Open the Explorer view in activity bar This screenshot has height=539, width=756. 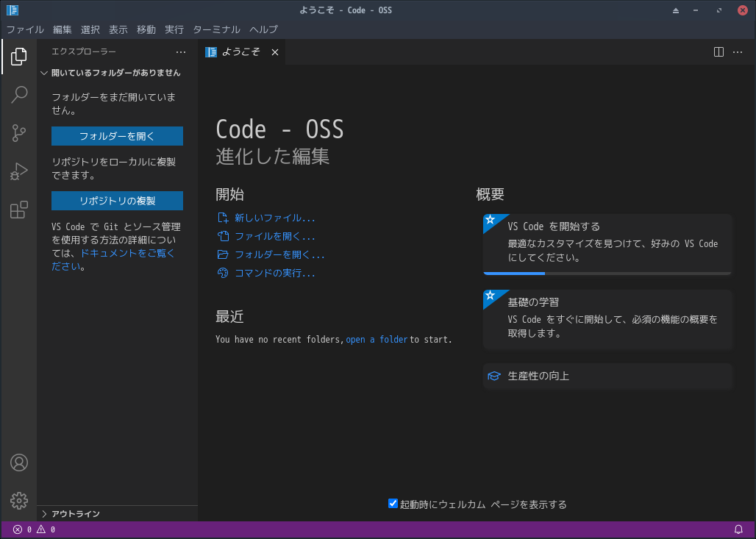pos(19,57)
